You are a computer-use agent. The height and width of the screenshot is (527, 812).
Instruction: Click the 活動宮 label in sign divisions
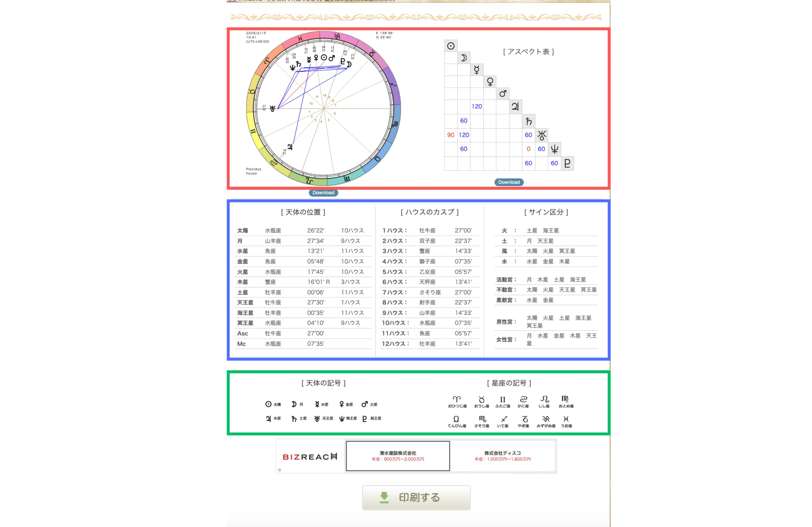506,280
